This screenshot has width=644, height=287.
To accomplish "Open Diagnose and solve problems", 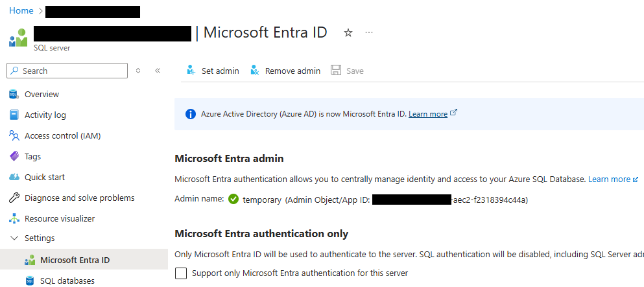I will 79,198.
